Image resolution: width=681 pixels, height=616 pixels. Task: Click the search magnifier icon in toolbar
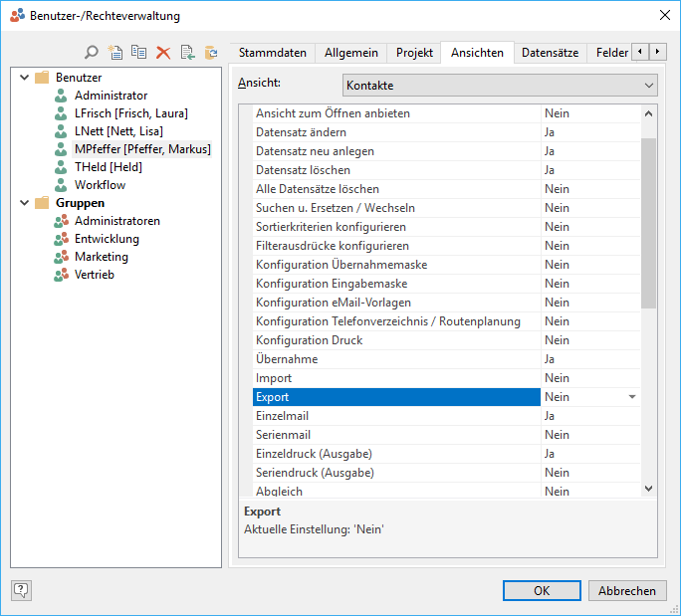click(x=92, y=53)
